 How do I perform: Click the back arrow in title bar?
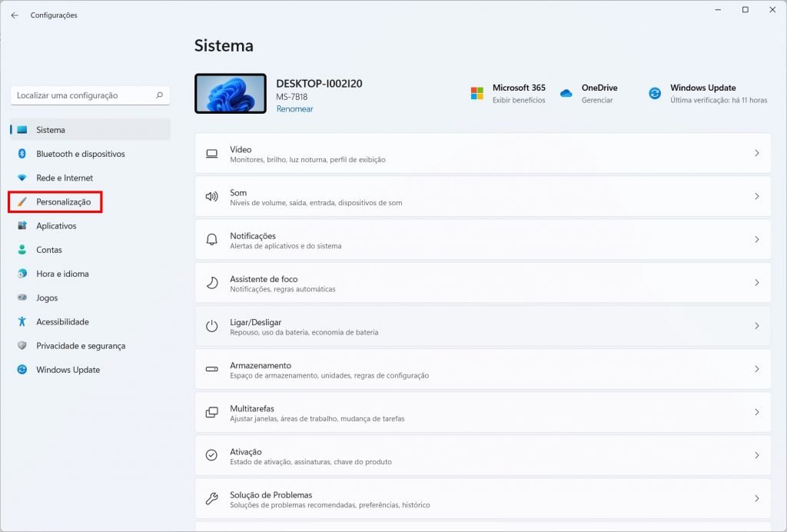pos(15,15)
